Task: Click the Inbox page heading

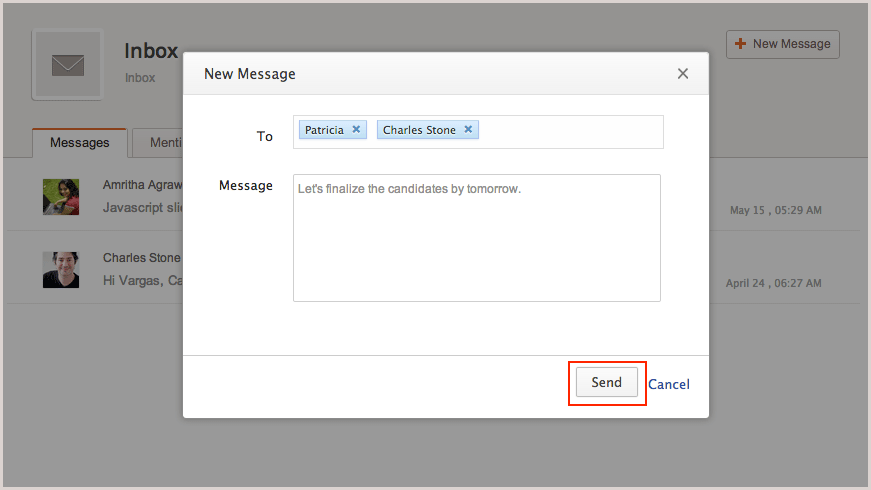Action: point(151,51)
